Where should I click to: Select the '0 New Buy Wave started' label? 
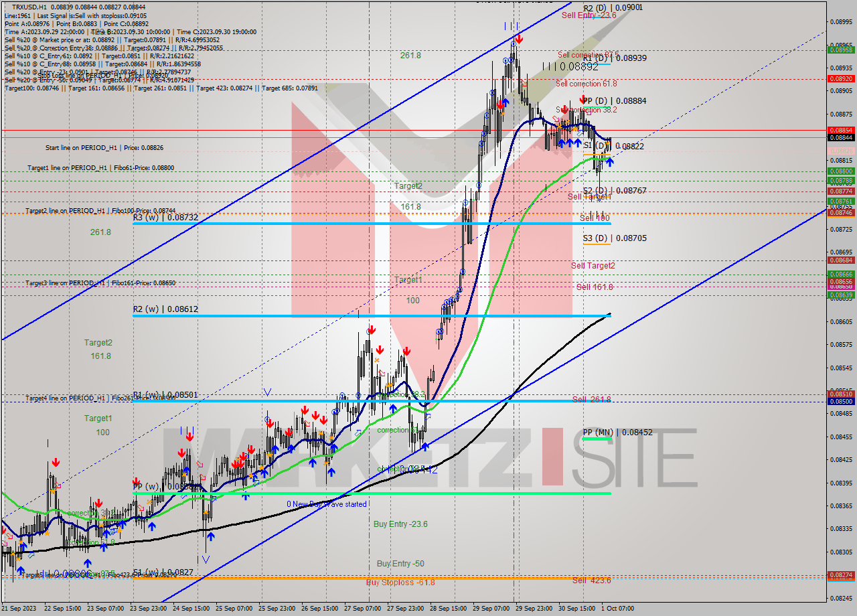[x=327, y=504]
